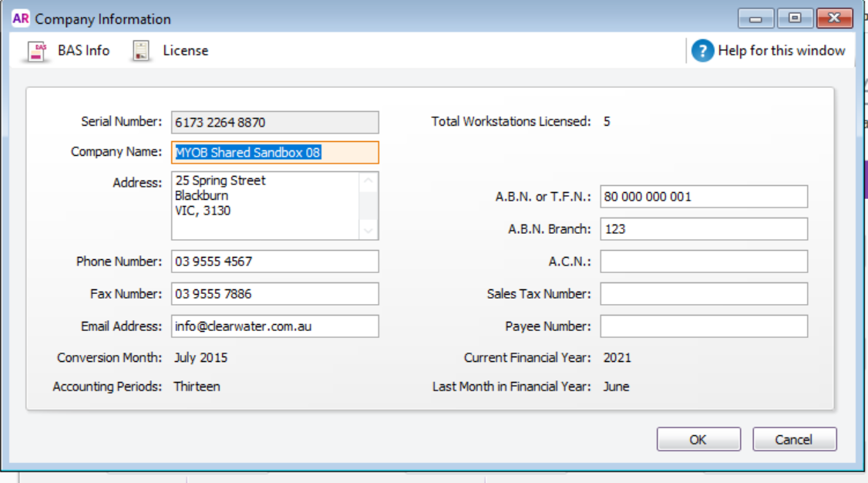Click the Sales Tax Number field

[704, 293]
